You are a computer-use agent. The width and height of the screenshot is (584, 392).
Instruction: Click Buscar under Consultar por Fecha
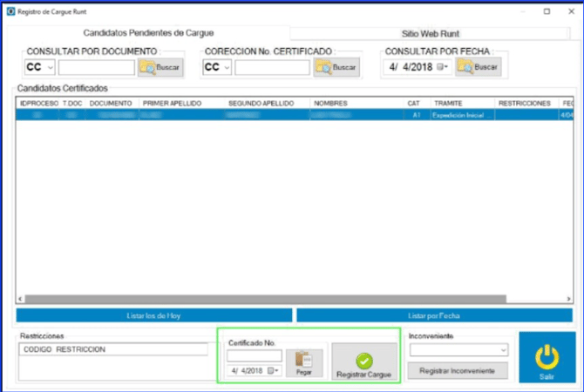pyautogui.click(x=480, y=67)
